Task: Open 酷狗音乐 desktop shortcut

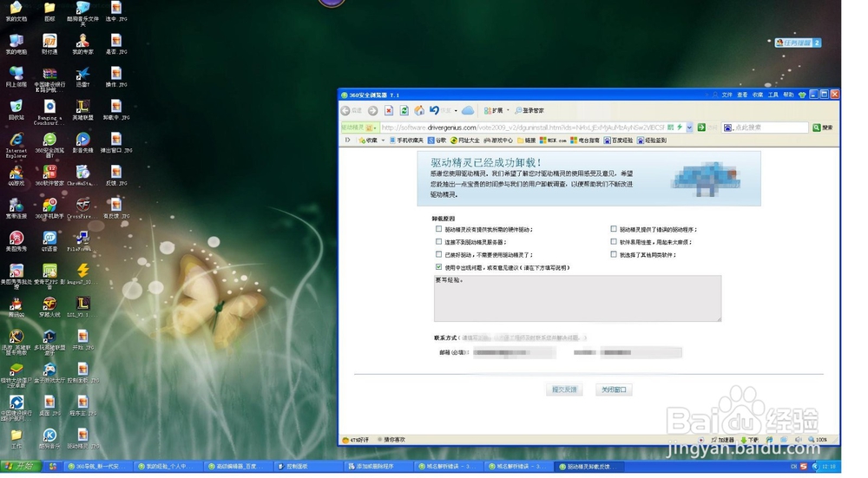Action: (x=49, y=438)
